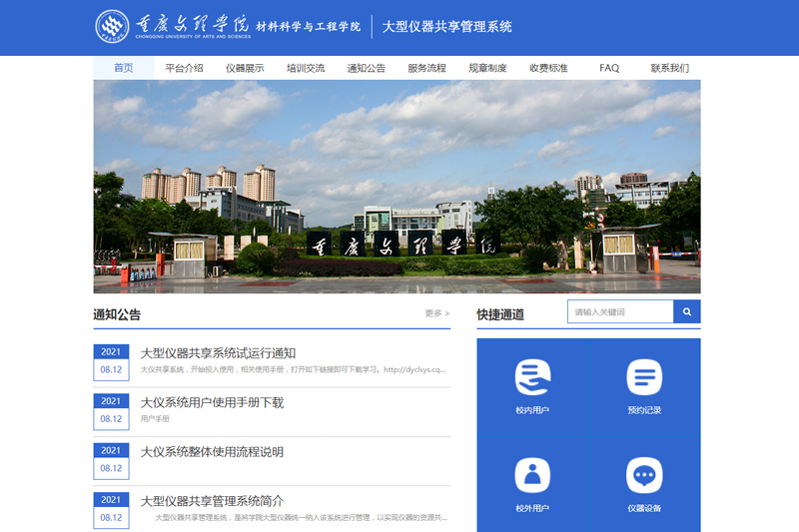This screenshot has height=532, width=799.
Task: Select the 校外用户 icon
Action: 532,475
